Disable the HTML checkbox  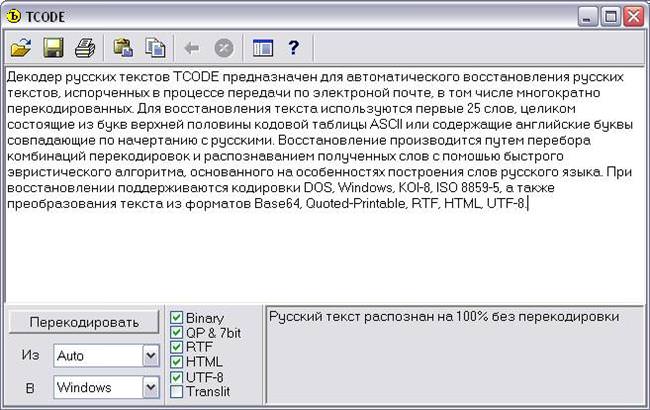tap(176, 362)
